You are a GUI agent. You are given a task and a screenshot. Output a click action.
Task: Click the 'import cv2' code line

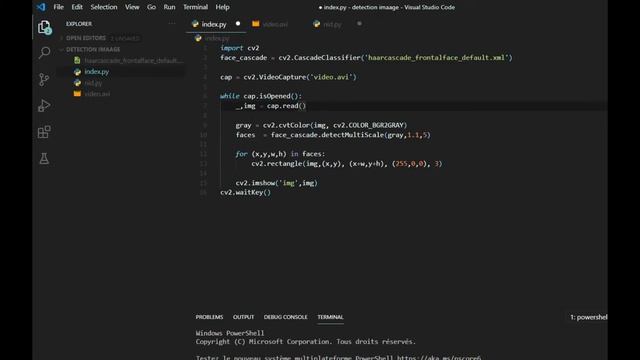[x=240, y=48]
